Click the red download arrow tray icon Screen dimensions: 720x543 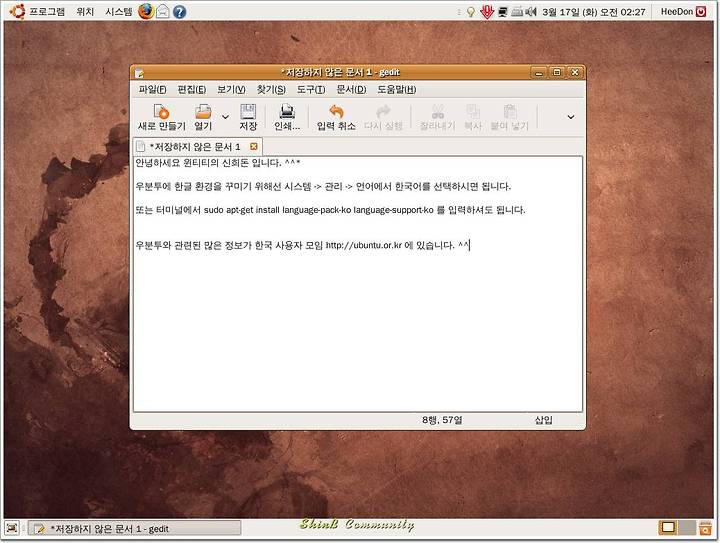pyautogui.click(x=487, y=12)
